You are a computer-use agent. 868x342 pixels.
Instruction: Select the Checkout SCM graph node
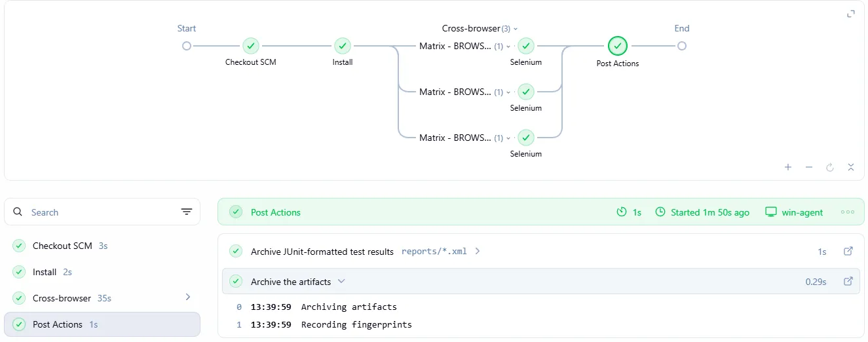click(251, 46)
